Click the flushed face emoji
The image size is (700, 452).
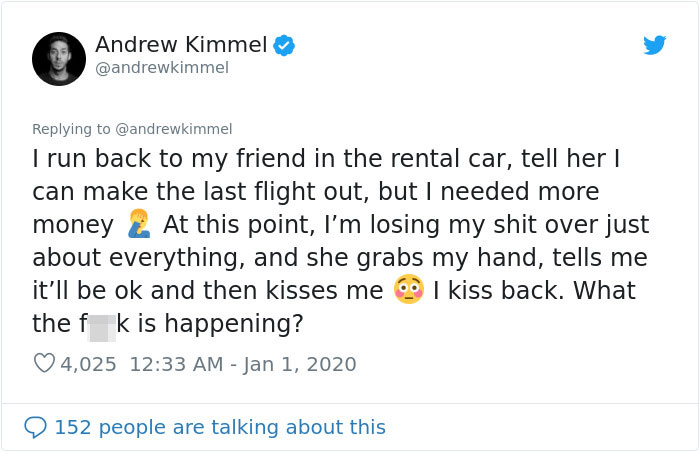(x=408, y=289)
